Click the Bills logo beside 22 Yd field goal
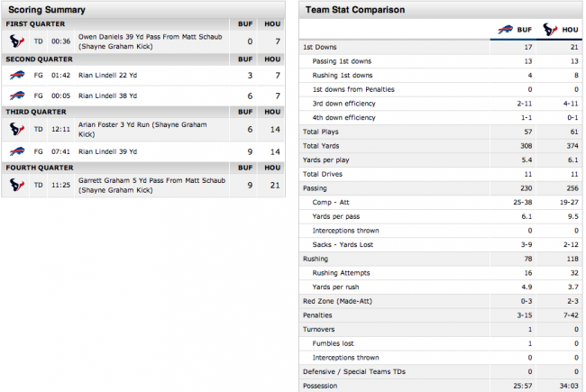Screen dimensions: 586x392 coord(17,75)
